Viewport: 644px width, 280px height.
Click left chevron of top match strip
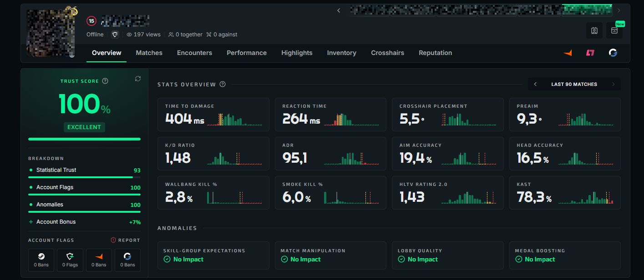339,10
